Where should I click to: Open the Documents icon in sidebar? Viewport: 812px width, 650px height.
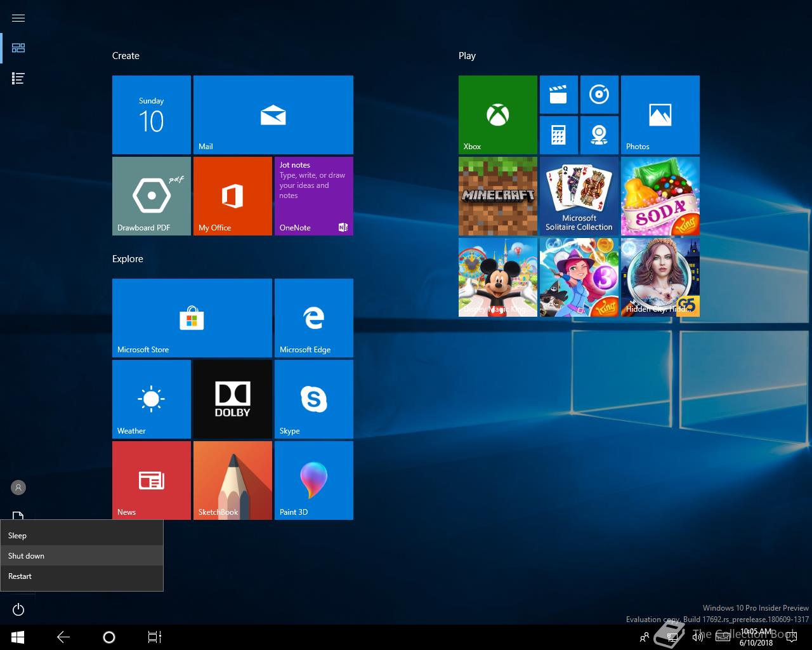(18, 515)
